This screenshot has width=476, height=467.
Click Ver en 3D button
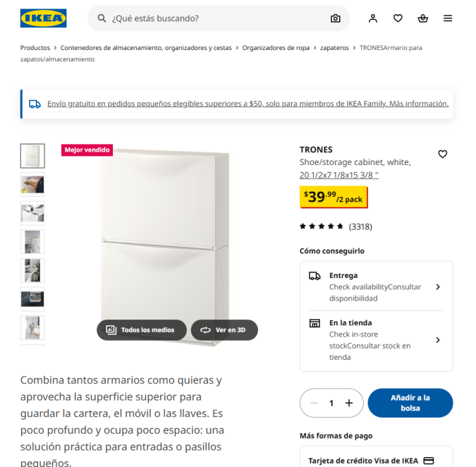[224, 330]
